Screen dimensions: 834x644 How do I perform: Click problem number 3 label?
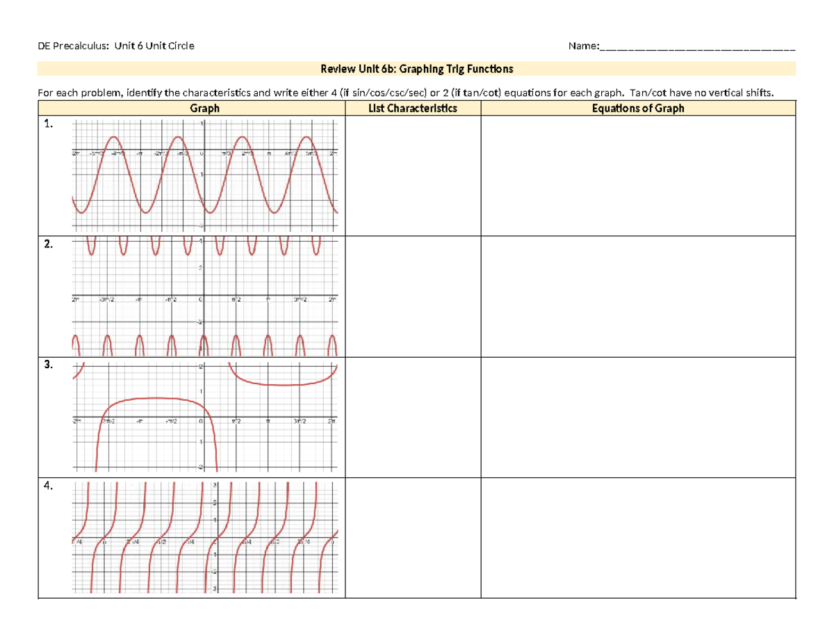[x=47, y=364]
